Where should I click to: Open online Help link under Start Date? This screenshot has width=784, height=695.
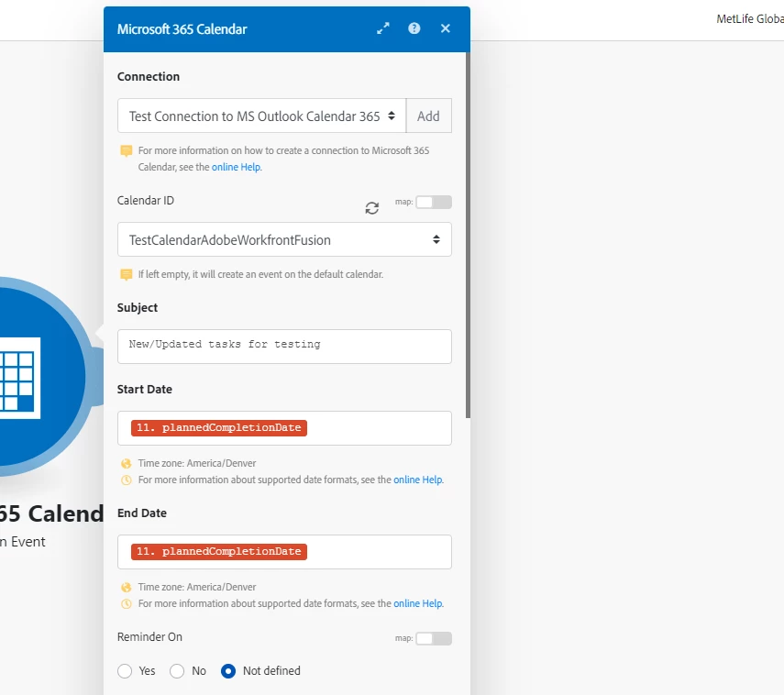418,480
